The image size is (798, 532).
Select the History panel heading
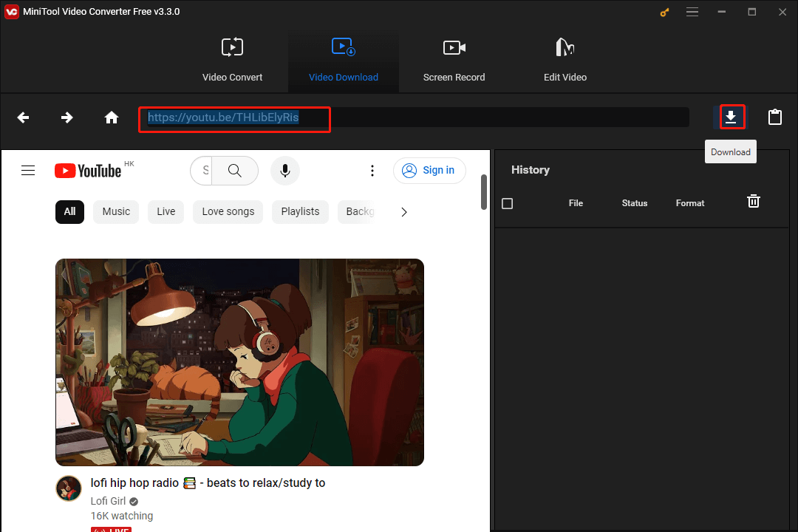531,170
